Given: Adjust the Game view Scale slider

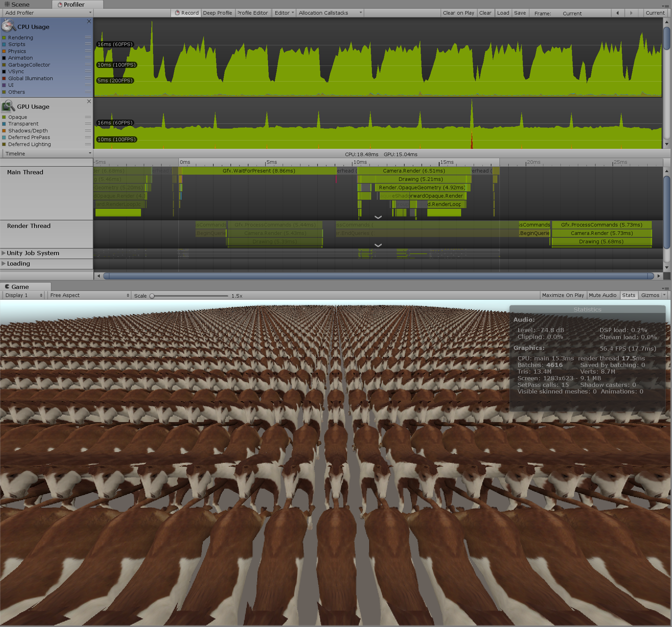Looking at the screenshot, I should 152,296.
